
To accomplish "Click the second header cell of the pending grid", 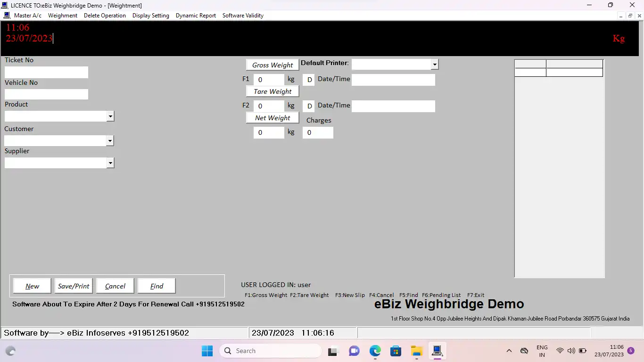I will (x=574, y=64).
